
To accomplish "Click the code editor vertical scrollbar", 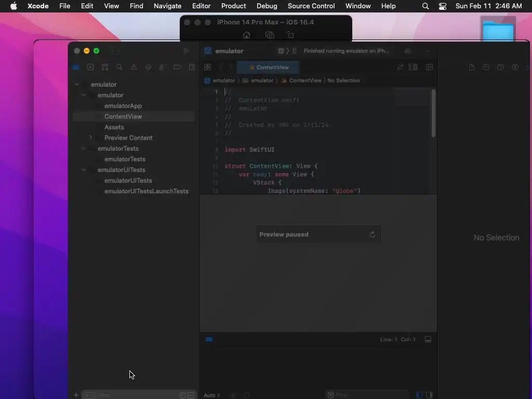I will 433,113.
